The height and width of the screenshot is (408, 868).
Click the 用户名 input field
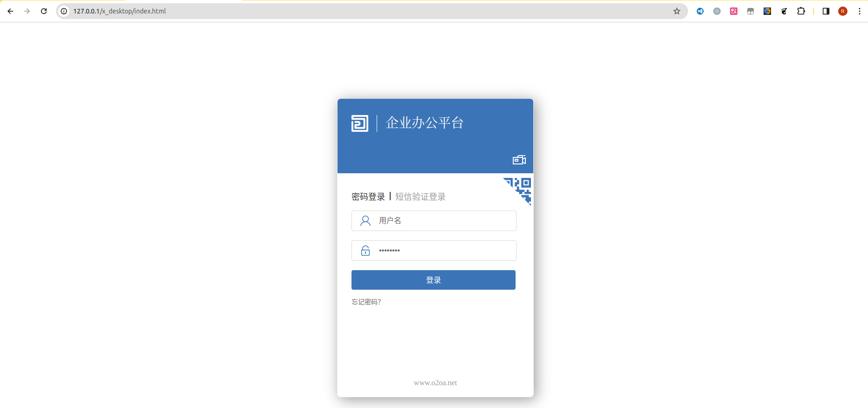pyautogui.click(x=443, y=221)
